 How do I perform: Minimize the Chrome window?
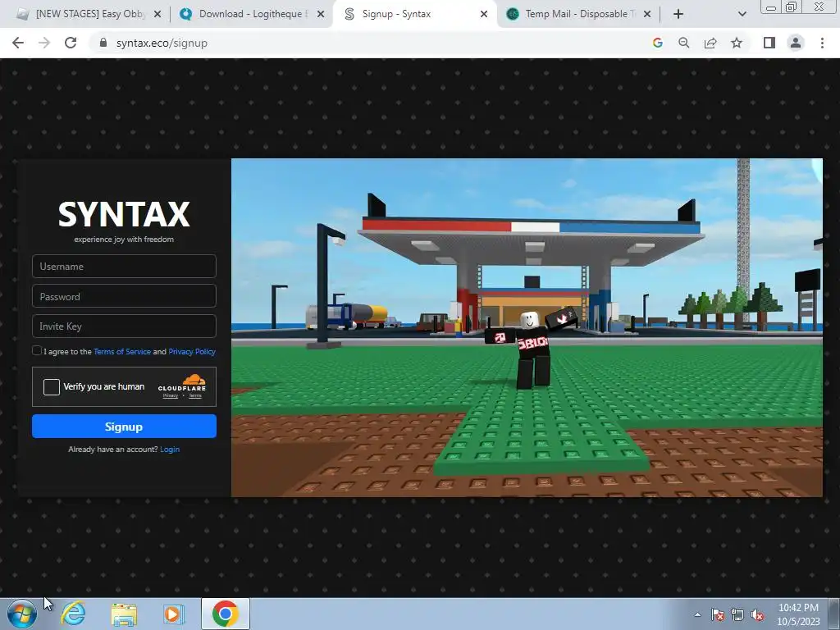[771, 7]
